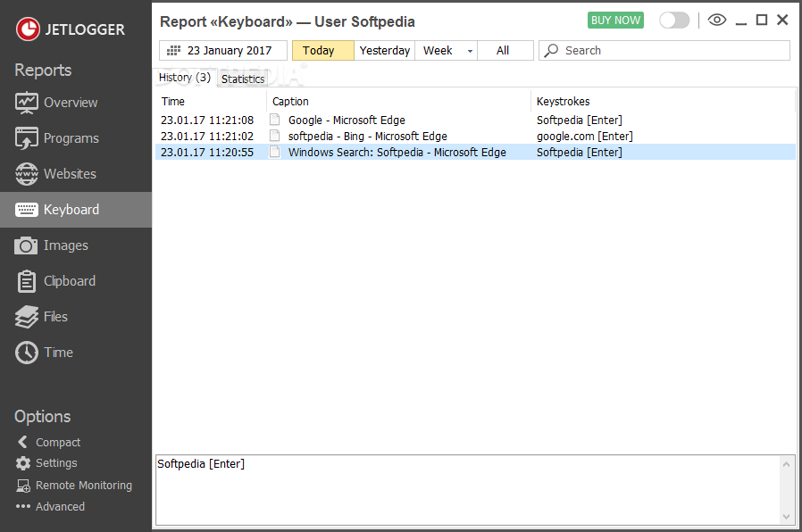Viewport: 802px width, 532px height.
Task: Open the Time clock icon
Action: (x=26, y=353)
